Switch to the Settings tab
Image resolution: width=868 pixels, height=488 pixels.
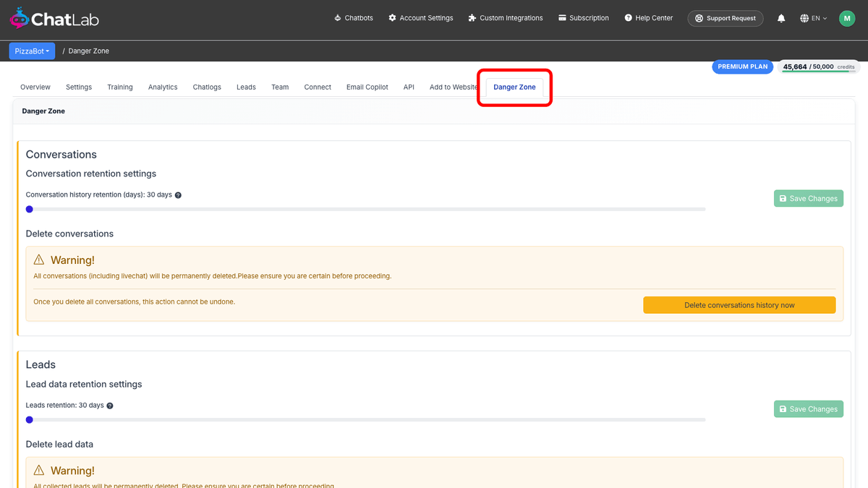[79, 87]
